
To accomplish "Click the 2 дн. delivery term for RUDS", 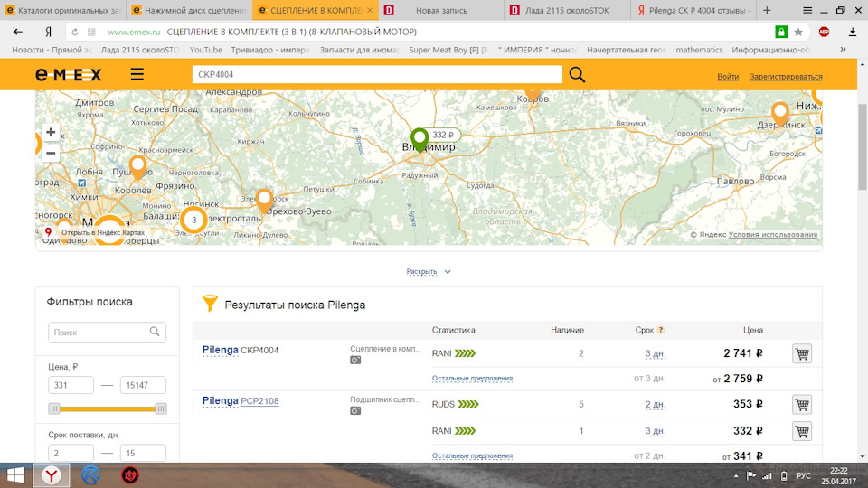I will click(x=655, y=405).
